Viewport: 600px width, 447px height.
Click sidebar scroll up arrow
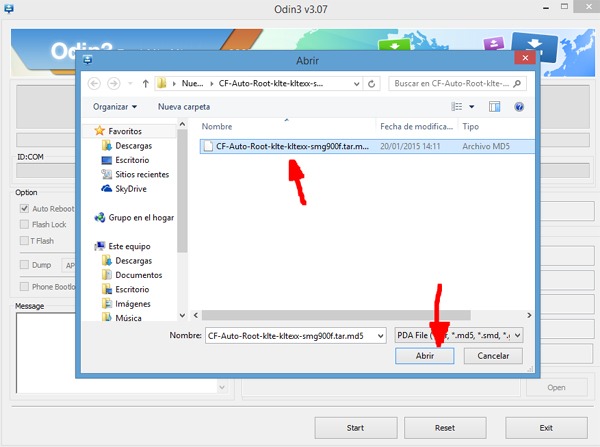183,124
